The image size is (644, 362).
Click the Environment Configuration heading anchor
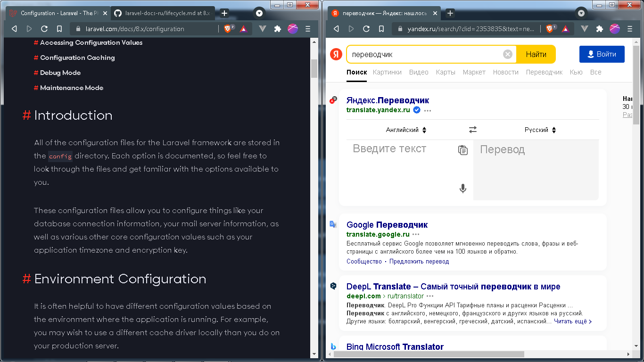tap(27, 279)
